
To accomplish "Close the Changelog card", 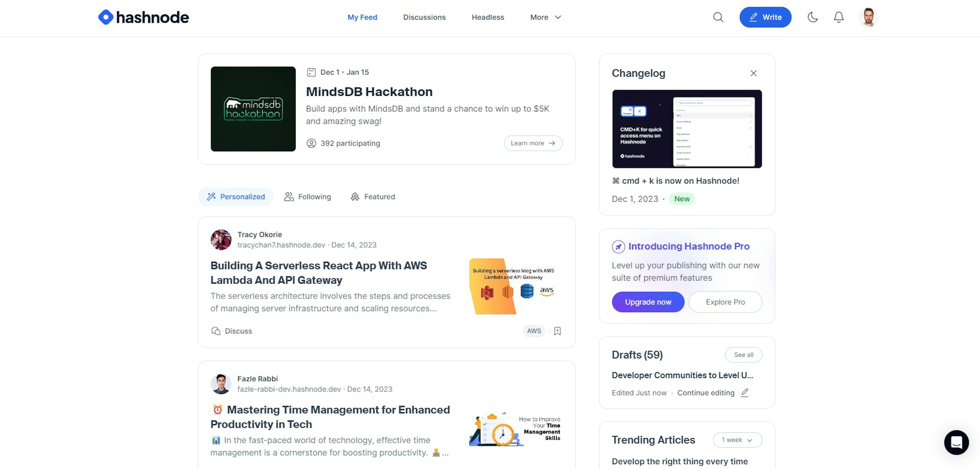I will pyautogui.click(x=753, y=73).
